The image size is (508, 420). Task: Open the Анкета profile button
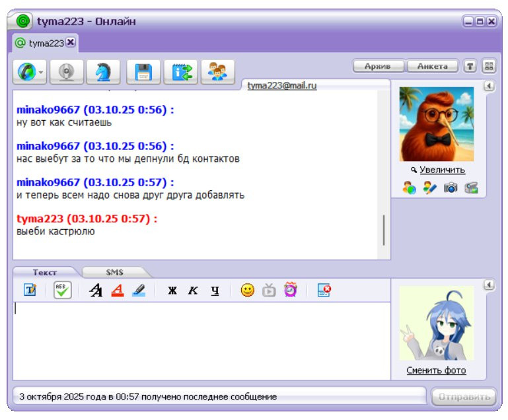click(432, 66)
